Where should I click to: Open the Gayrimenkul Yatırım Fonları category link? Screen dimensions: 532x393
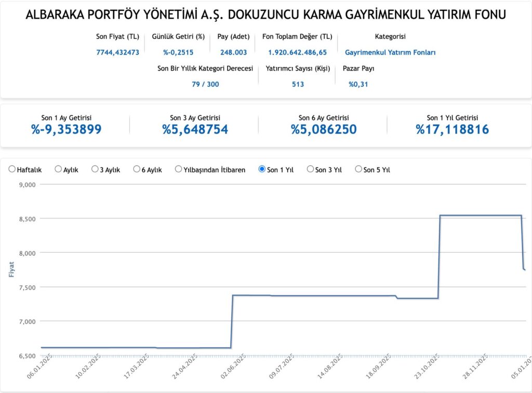390,53
